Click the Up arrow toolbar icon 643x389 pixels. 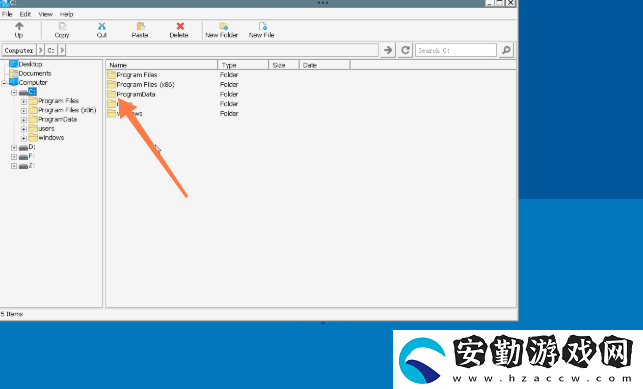(19, 27)
